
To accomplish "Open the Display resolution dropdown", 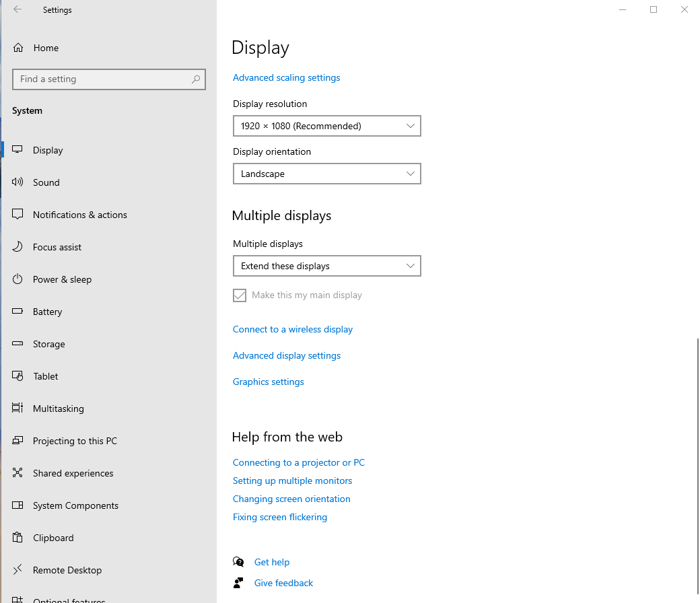I will pos(326,126).
